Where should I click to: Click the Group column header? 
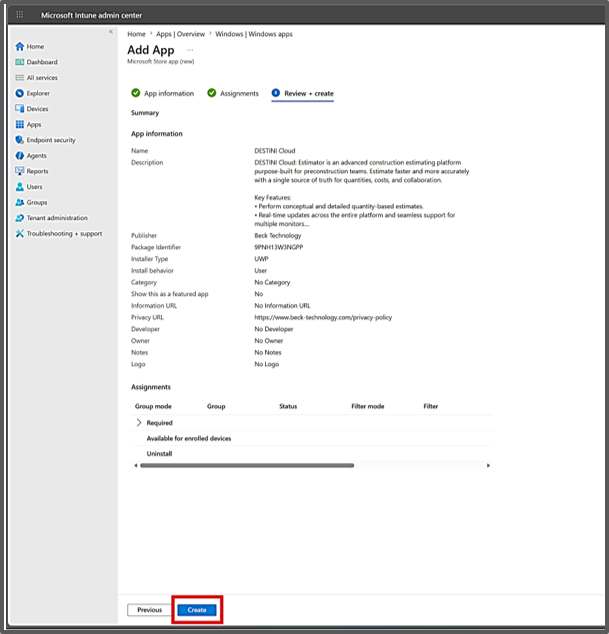click(216, 406)
